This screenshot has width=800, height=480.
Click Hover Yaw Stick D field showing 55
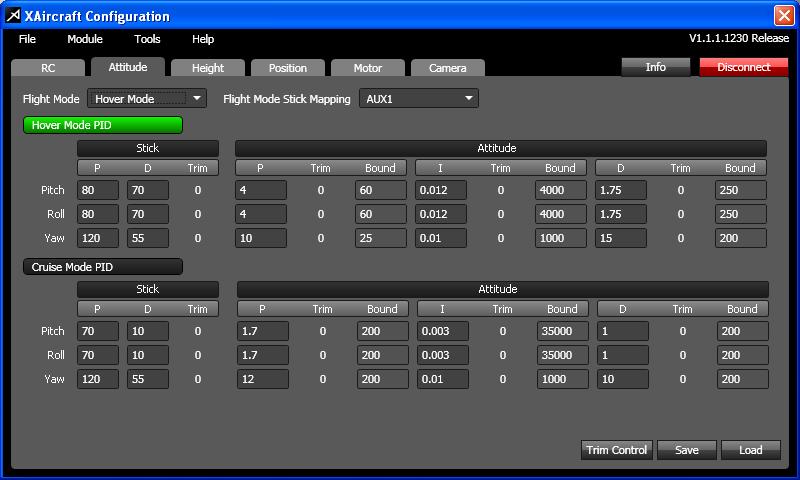point(147,238)
